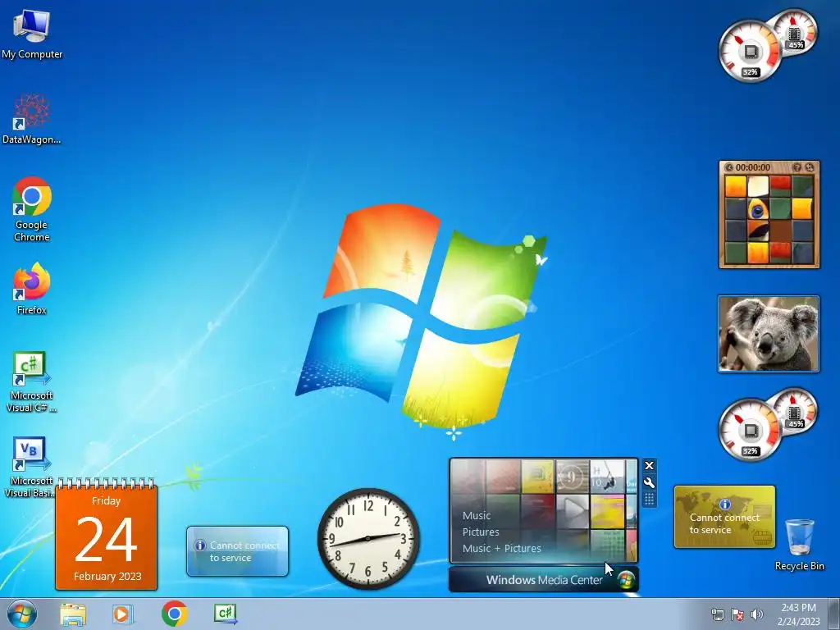Choose Music in the Media Center gadget
Image resolution: width=840 pixels, height=630 pixels.
point(477,515)
